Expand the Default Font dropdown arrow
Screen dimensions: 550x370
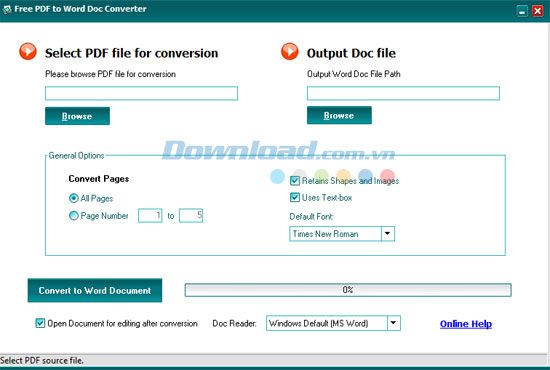[388, 234]
